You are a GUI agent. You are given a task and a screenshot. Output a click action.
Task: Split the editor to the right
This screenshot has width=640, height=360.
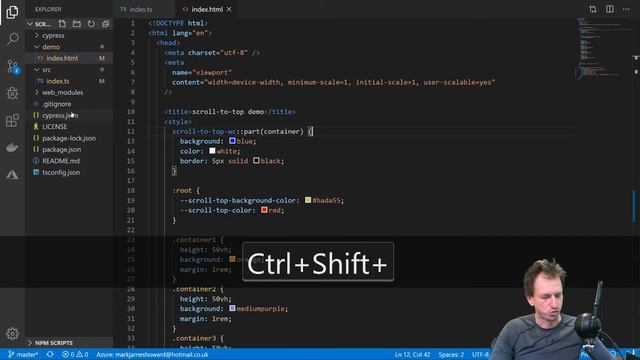pyautogui.click(x=609, y=9)
